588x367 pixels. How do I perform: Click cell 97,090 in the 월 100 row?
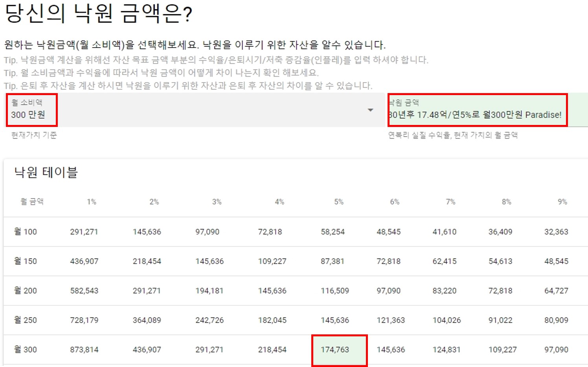(207, 232)
